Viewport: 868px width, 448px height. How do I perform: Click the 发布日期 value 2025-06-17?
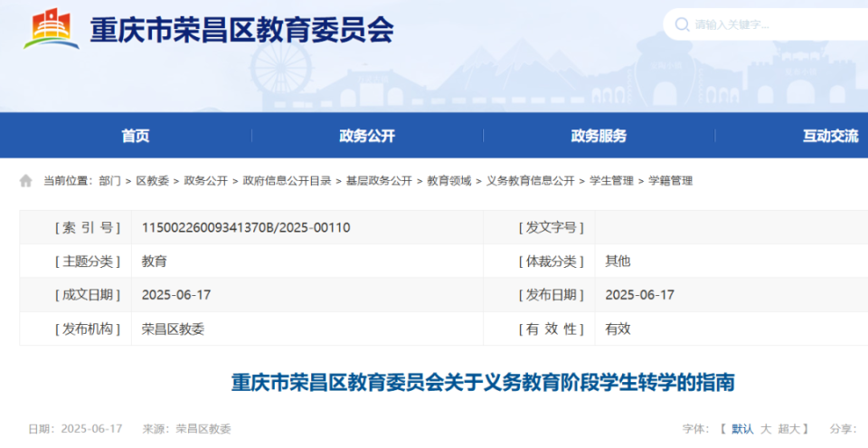click(x=640, y=295)
